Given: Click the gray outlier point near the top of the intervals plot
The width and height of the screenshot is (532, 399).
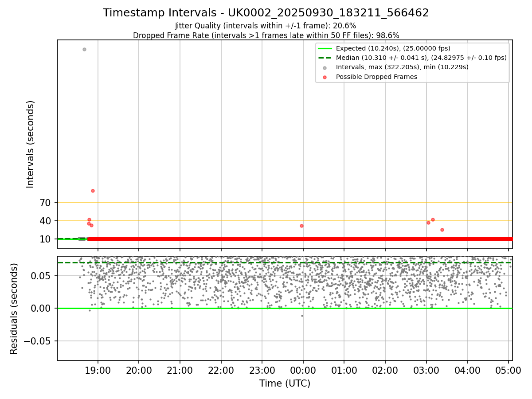Looking at the screenshot, I should pyautogui.click(x=84, y=49).
